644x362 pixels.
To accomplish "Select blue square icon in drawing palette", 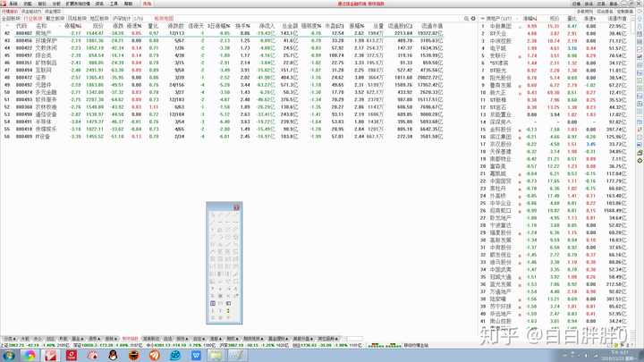I will [213, 303].
